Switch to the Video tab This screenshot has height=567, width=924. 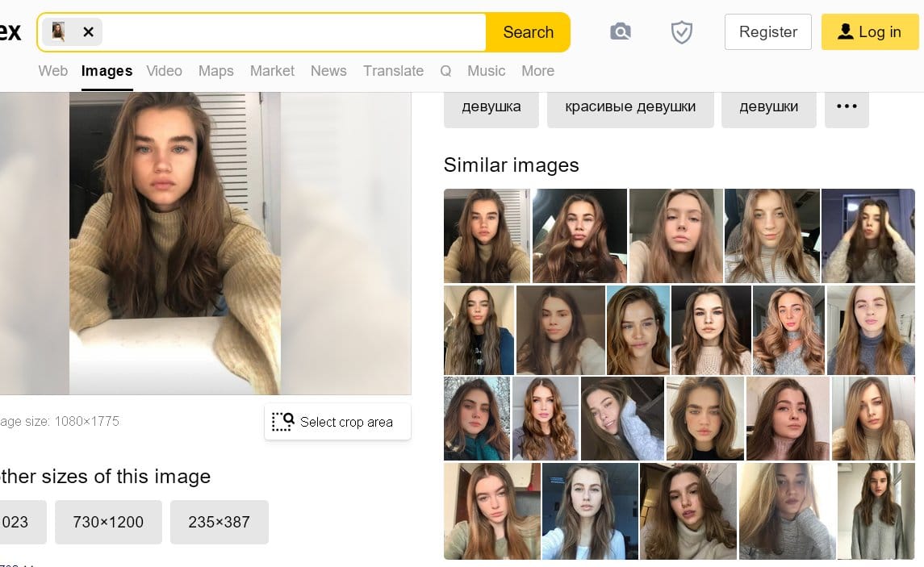click(164, 71)
